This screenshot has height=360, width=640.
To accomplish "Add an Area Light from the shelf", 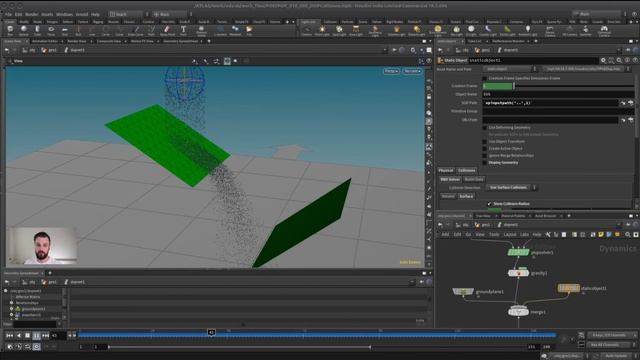I will [356, 30].
